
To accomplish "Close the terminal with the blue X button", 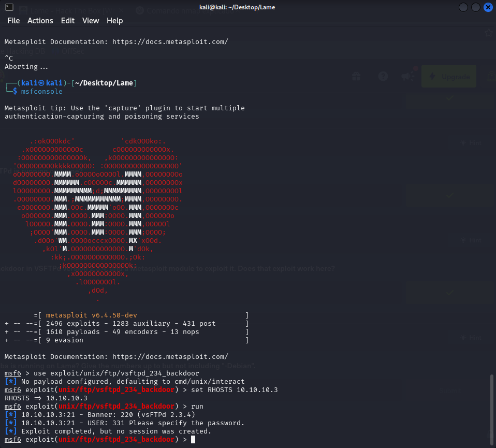I will [488, 7].
